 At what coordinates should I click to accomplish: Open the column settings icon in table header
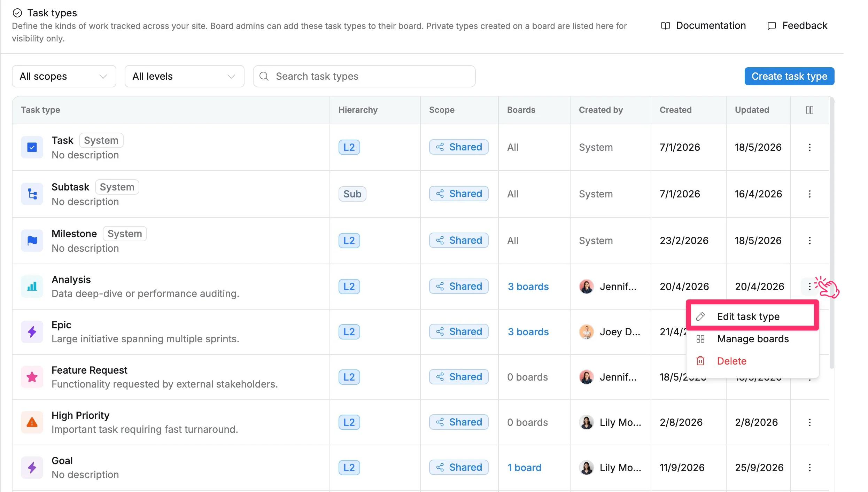809,110
